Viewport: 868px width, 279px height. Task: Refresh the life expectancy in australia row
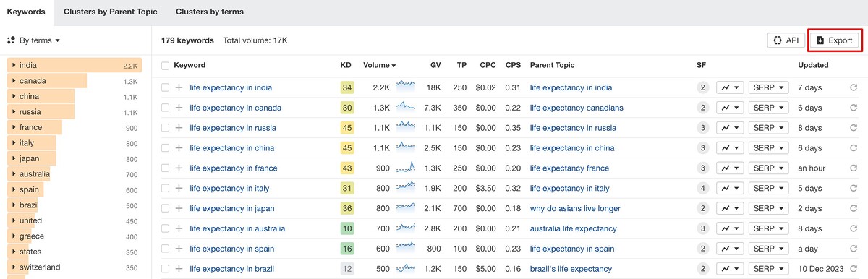(854, 228)
